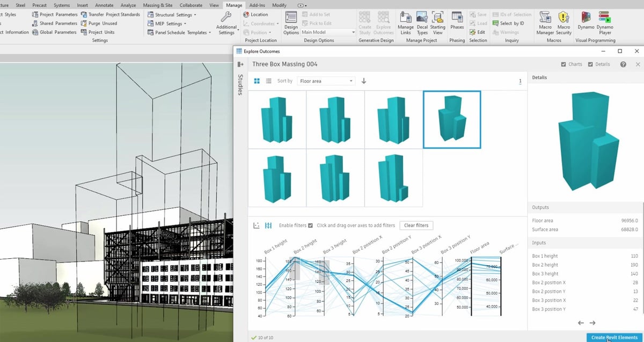Toggle the Charts checkbox

click(x=563, y=64)
